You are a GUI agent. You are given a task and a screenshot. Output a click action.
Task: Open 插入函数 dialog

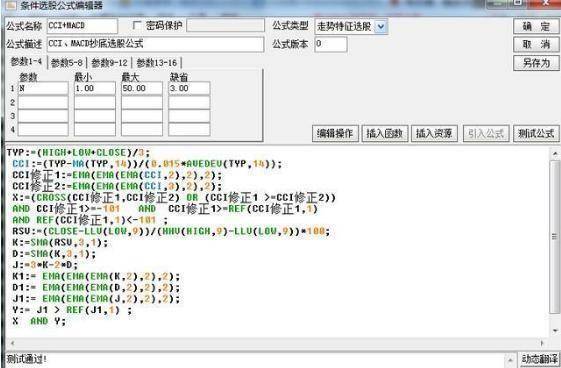click(x=385, y=134)
